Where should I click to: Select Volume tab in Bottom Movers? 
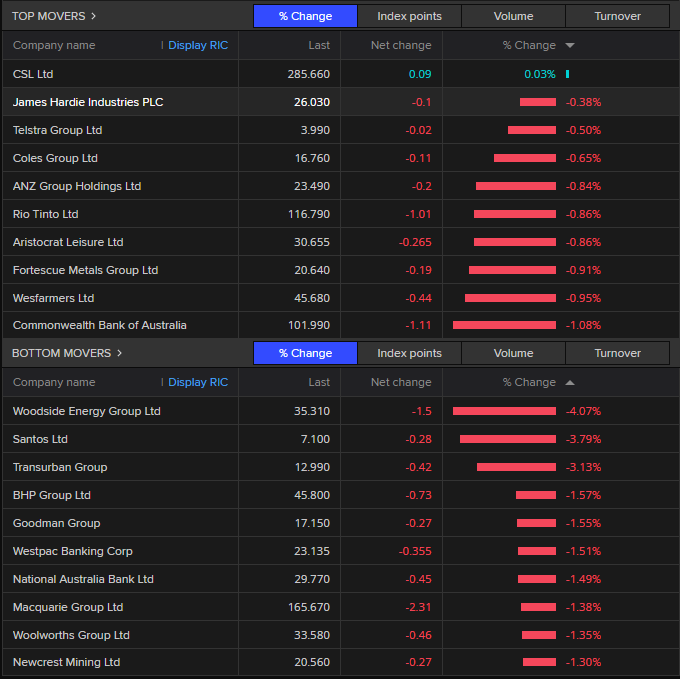[x=513, y=353]
